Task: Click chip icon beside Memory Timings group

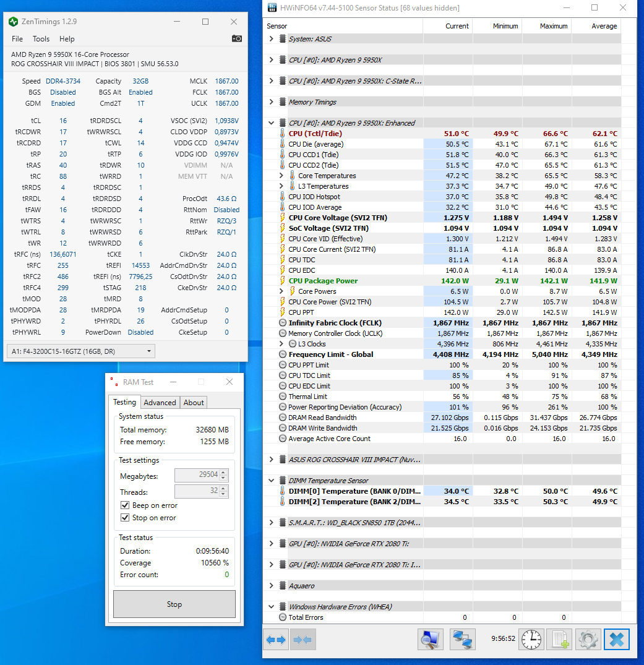Action: (x=283, y=102)
